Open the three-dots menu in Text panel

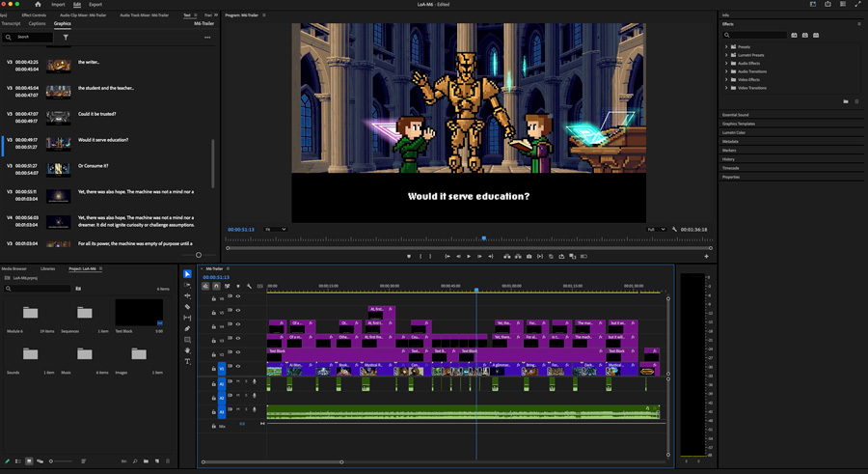[x=207, y=37]
